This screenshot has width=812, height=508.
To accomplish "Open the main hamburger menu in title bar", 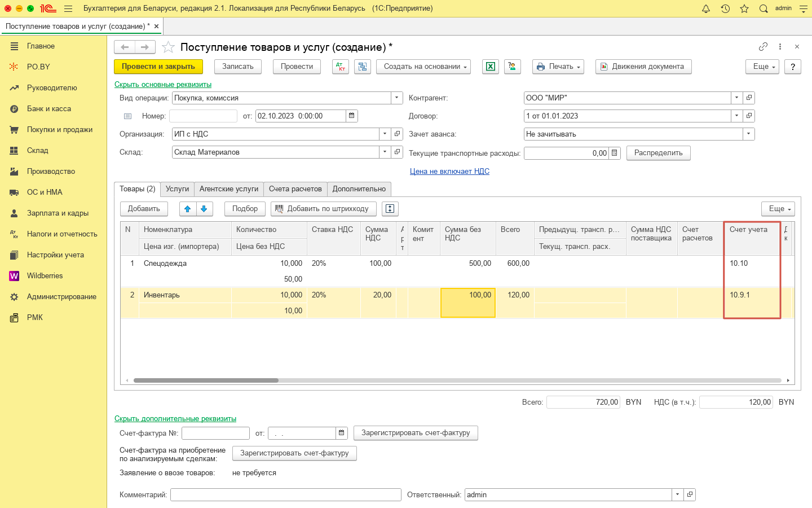I will click(68, 8).
